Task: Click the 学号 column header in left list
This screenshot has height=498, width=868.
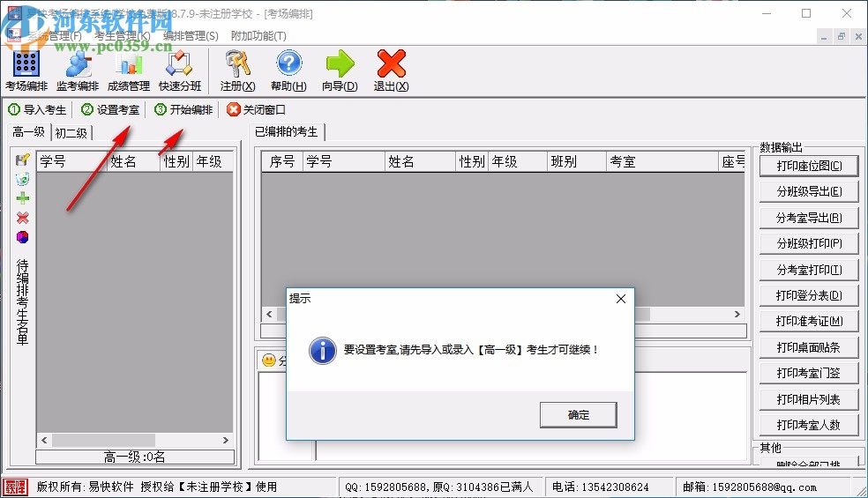Action: pyautogui.click(x=71, y=161)
